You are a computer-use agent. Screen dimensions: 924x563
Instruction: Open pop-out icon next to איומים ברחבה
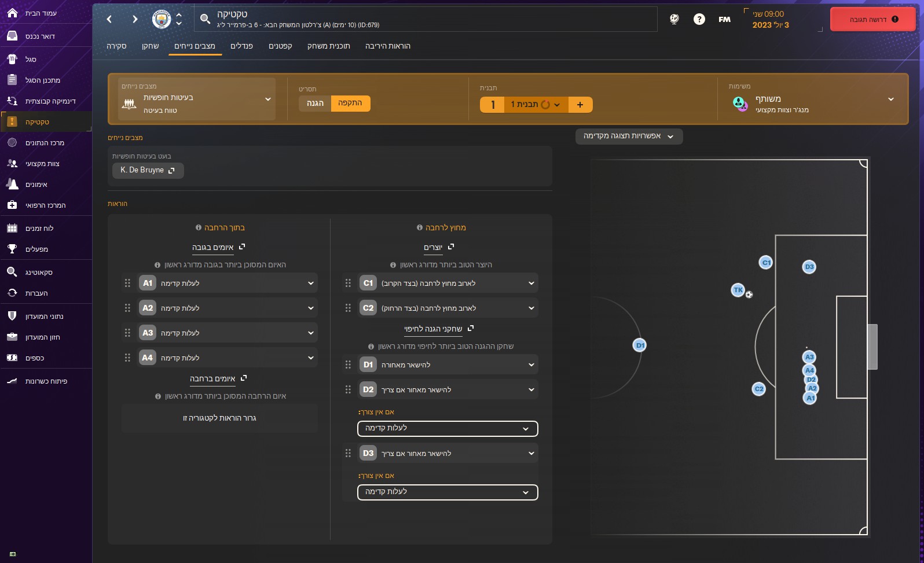tap(244, 378)
